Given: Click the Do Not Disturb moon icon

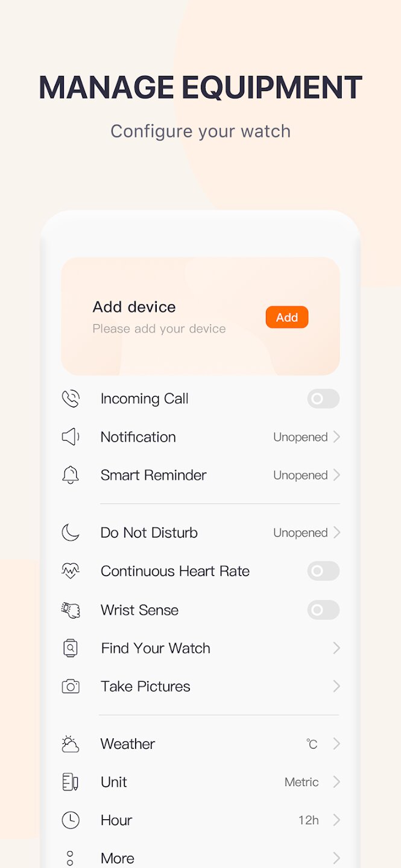Looking at the screenshot, I should point(71,533).
